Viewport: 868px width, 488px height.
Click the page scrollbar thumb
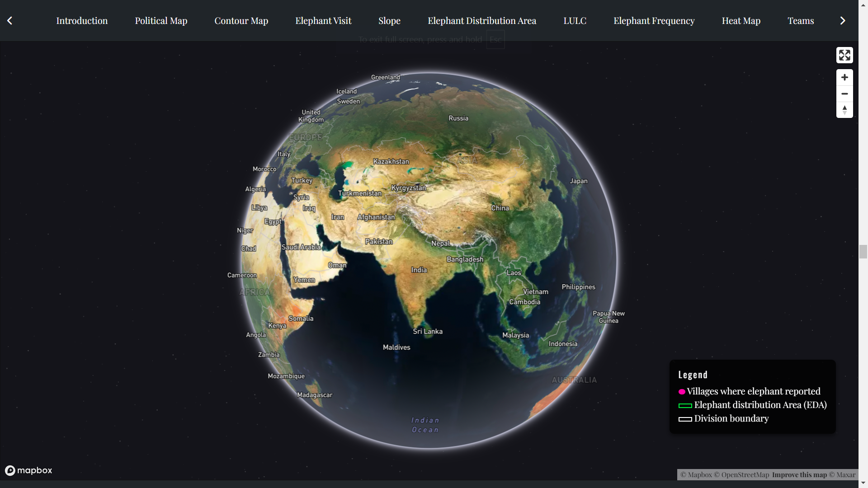(863, 252)
